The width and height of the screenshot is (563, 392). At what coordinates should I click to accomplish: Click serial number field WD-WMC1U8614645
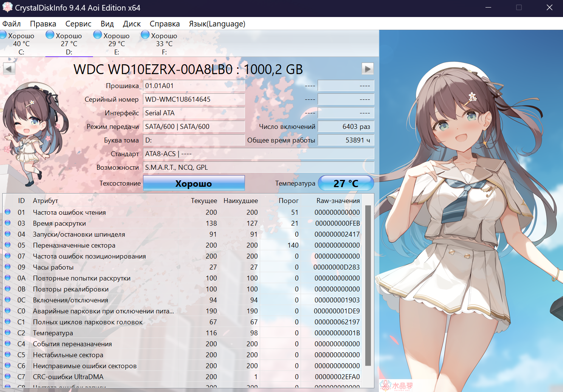coord(194,99)
